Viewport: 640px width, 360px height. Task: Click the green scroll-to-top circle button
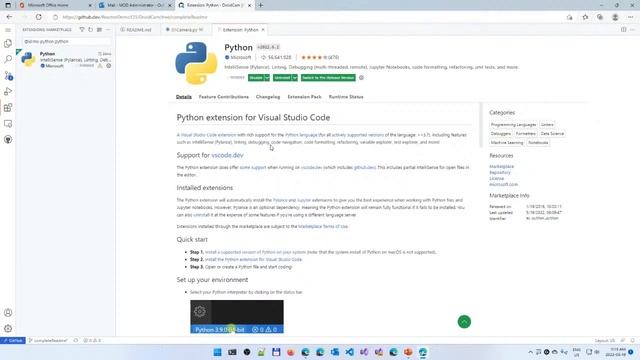pyautogui.click(x=464, y=322)
